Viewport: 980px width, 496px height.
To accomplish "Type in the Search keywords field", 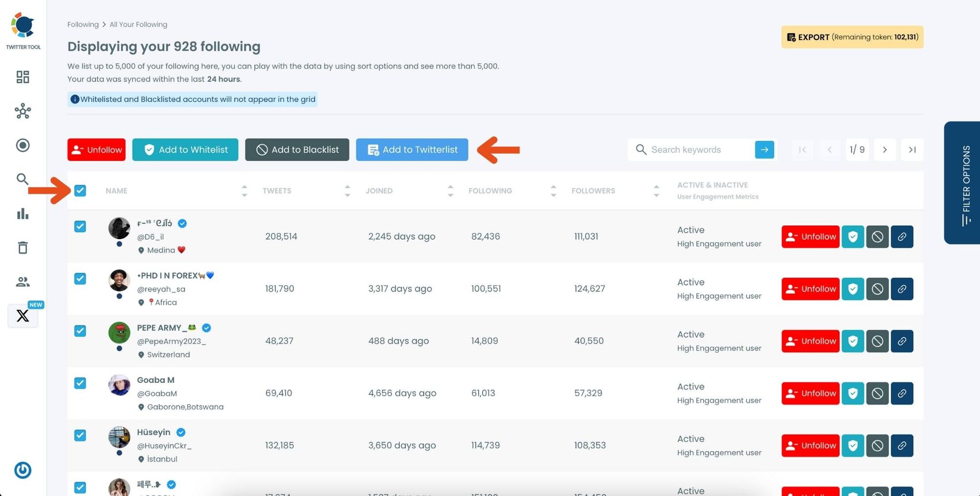I will 696,149.
